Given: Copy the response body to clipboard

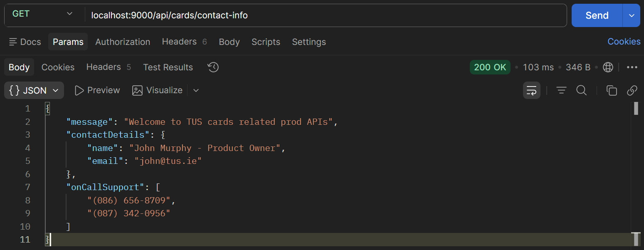Looking at the screenshot, I should coord(612,90).
